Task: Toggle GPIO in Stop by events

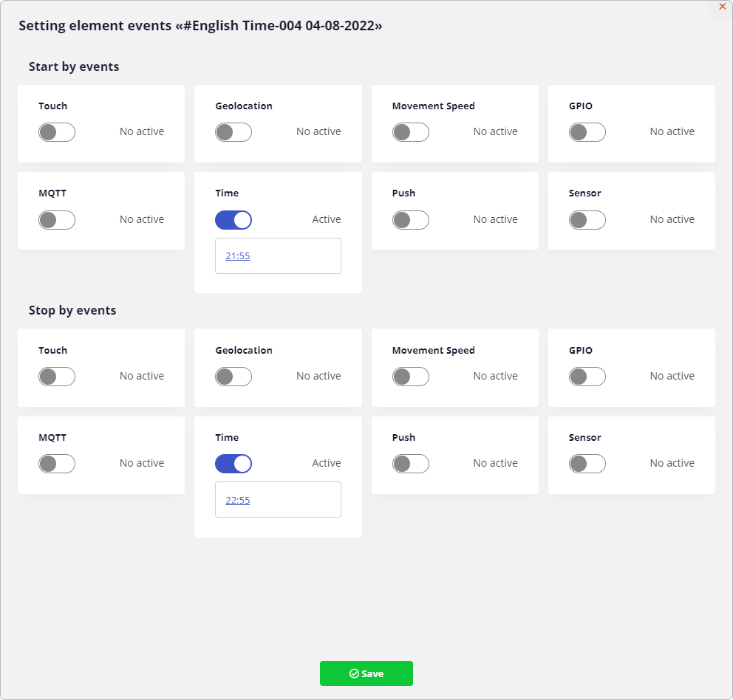Action: click(587, 377)
